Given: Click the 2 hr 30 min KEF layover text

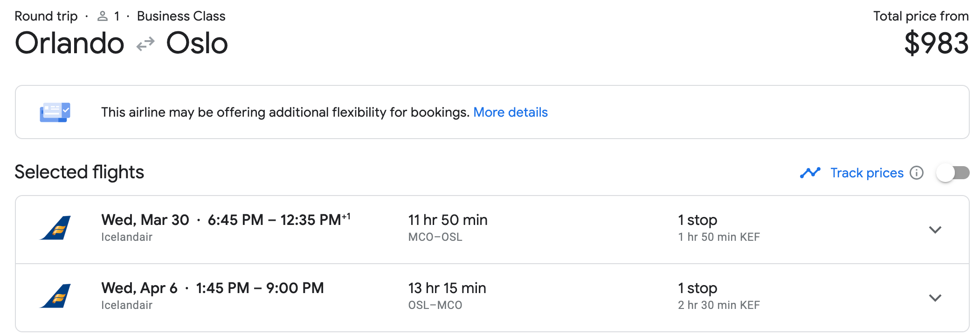Looking at the screenshot, I should pos(719,305).
